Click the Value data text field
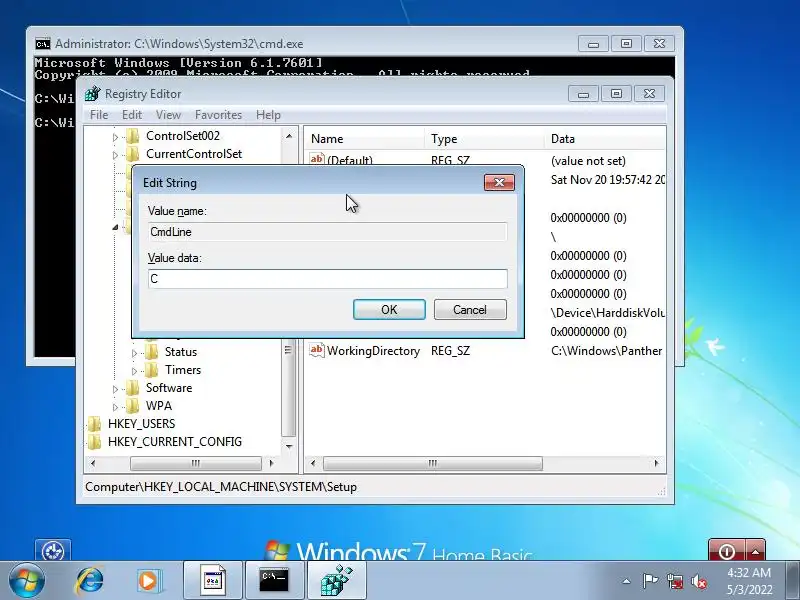The width and height of the screenshot is (800, 600). [x=328, y=279]
